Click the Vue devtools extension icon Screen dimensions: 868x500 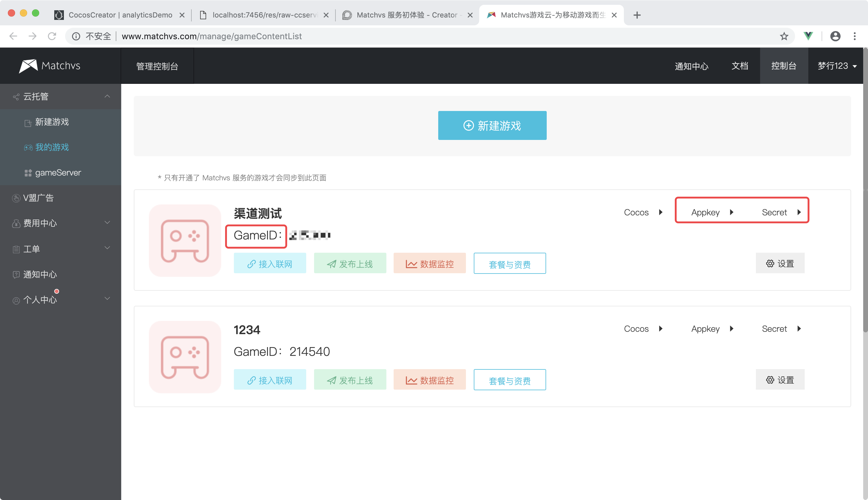coord(808,36)
